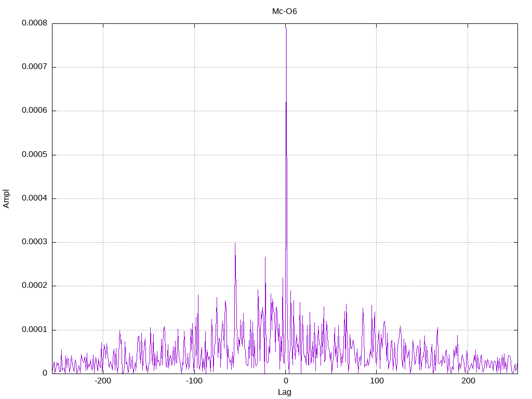Click the 200 x-axis tick label
532x399 pixels.
468,381
